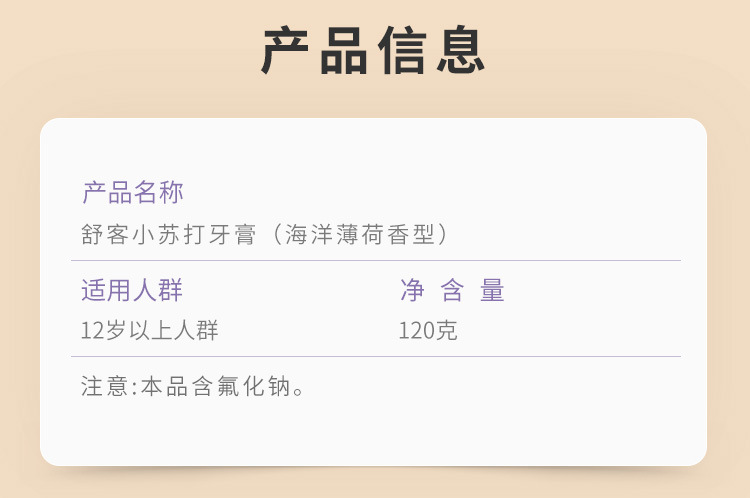The height and width of the screenshot is (498, 750).
Task: Click the 量 character of 净含量
Action: pos(492,290)
